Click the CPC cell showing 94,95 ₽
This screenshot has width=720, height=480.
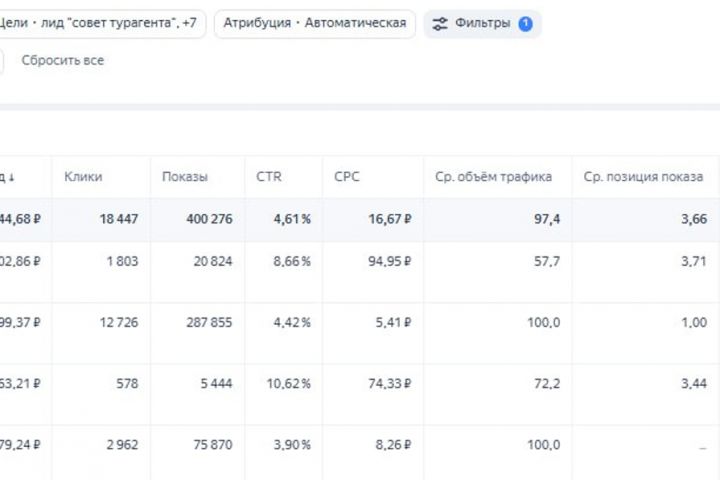pos(386,261)
